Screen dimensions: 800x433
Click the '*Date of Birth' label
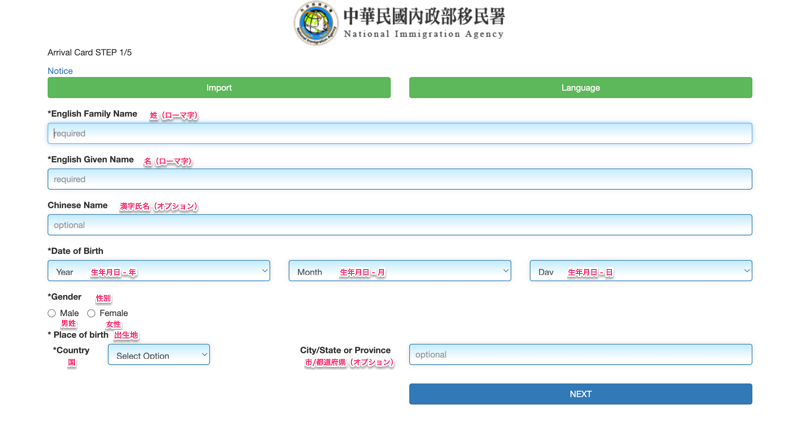point(76,251)
